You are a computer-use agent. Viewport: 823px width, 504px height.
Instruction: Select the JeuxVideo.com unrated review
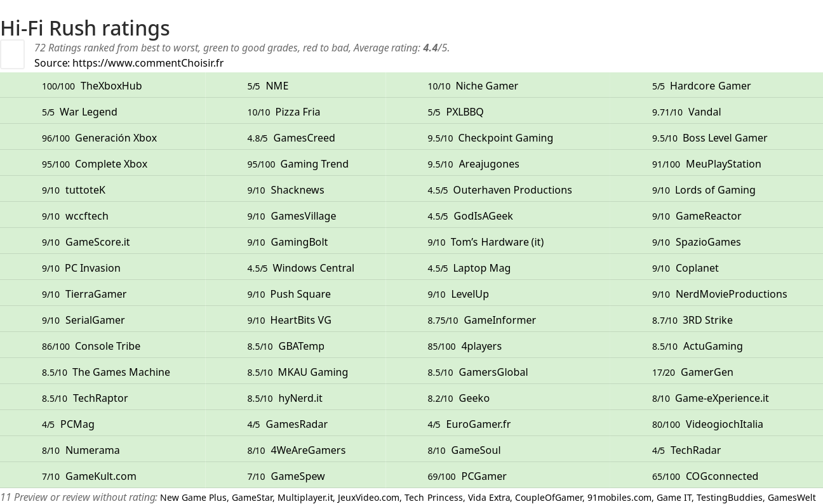[x=368, y=498]
